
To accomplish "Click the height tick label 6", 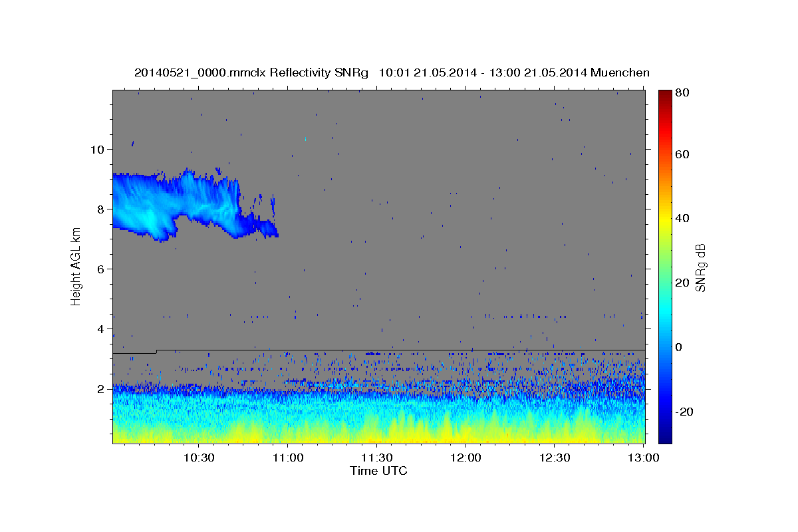I will pyautogui.click(x=101, y=269).
